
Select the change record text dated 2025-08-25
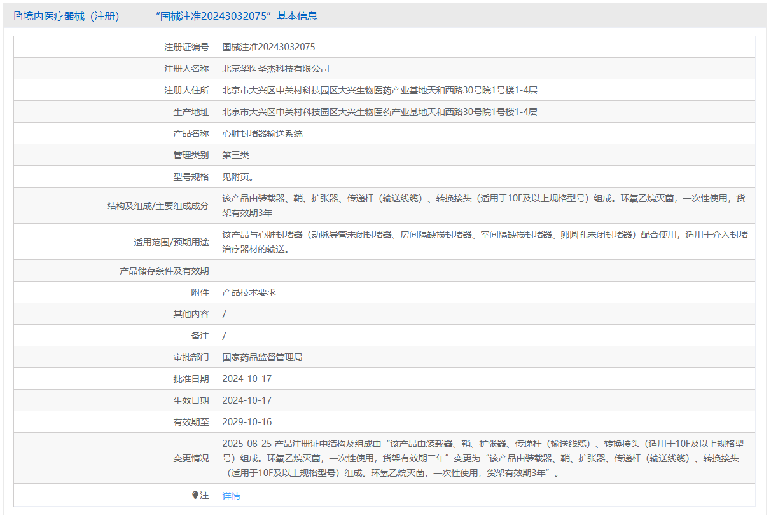point(483,458)
